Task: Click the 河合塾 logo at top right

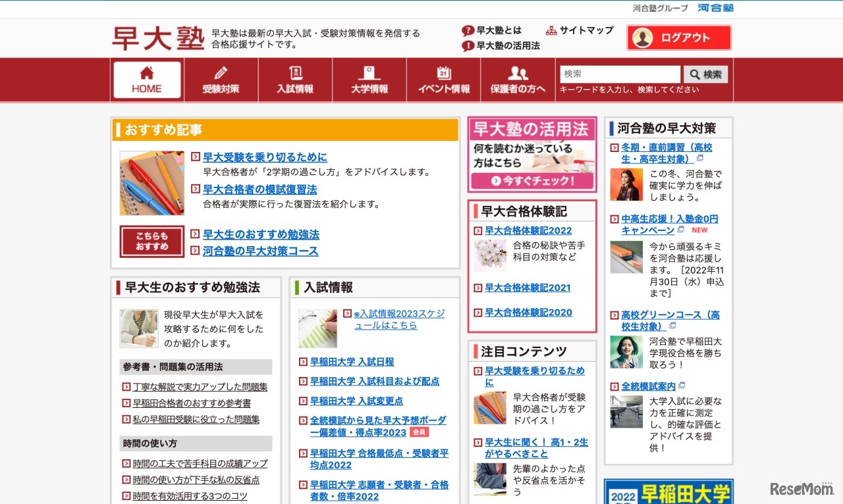Action: coord(716,8)
